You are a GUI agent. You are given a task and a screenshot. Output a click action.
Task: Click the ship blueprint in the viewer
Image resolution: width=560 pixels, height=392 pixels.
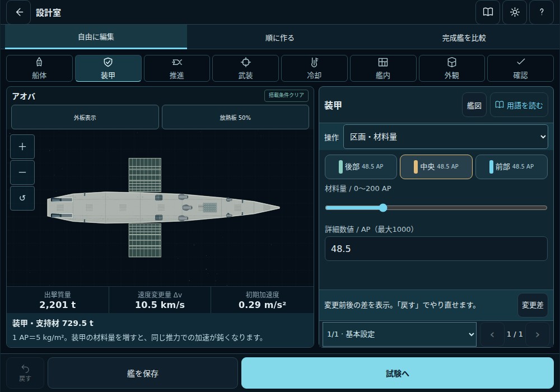coord(163,207)
